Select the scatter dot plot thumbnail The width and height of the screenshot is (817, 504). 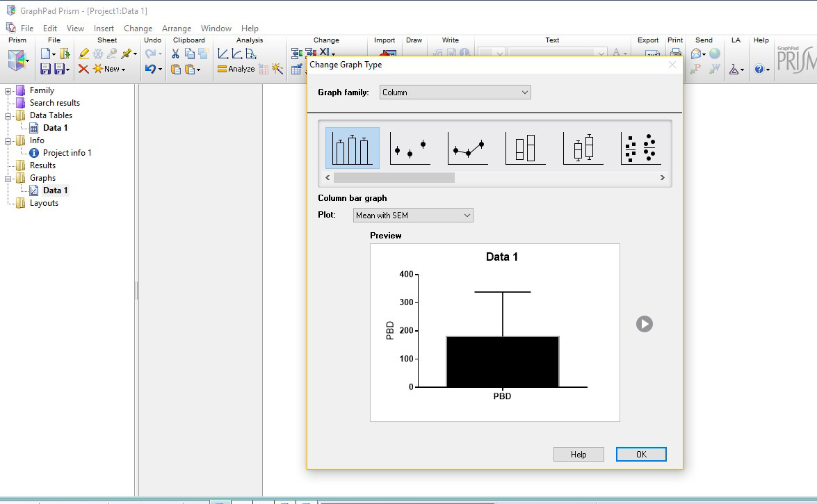coord(641,148)
